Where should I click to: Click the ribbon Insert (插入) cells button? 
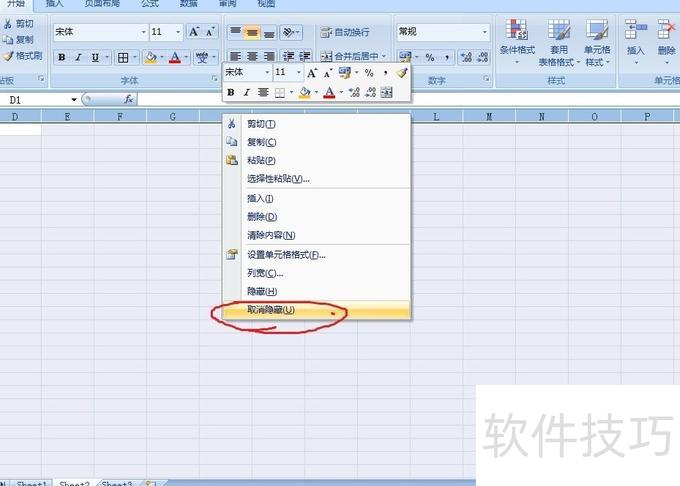[635, 42]
